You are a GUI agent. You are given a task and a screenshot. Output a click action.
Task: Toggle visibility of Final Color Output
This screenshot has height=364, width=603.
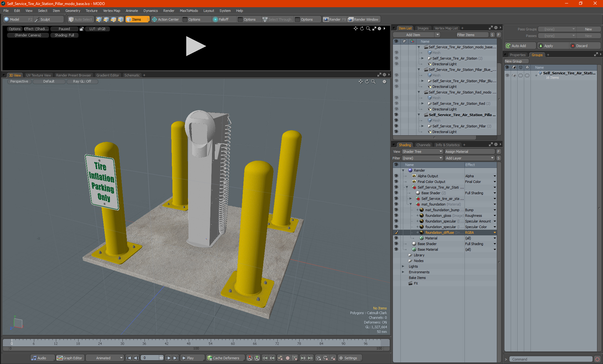(396, 182)
